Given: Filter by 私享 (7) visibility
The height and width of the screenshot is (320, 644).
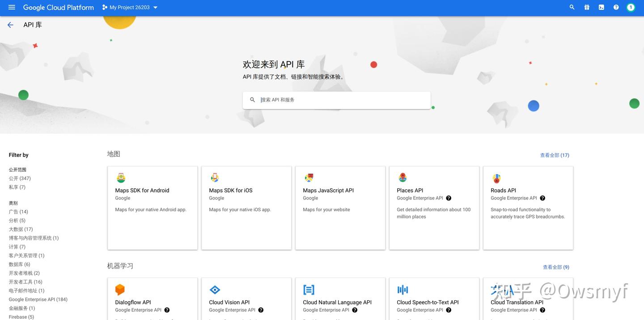Looking at the screenshot, I should click(17, 187).
